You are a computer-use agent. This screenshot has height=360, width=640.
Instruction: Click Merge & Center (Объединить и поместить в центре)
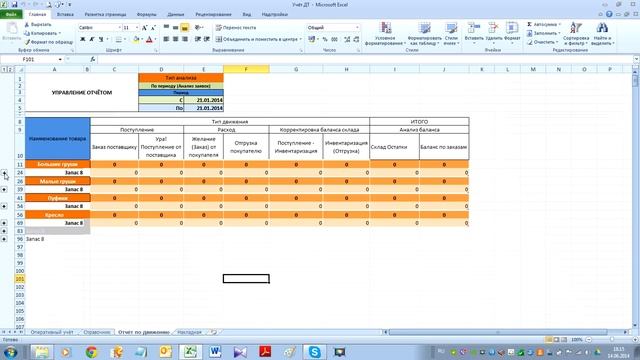pyautogui.click(x=259, y=39)
